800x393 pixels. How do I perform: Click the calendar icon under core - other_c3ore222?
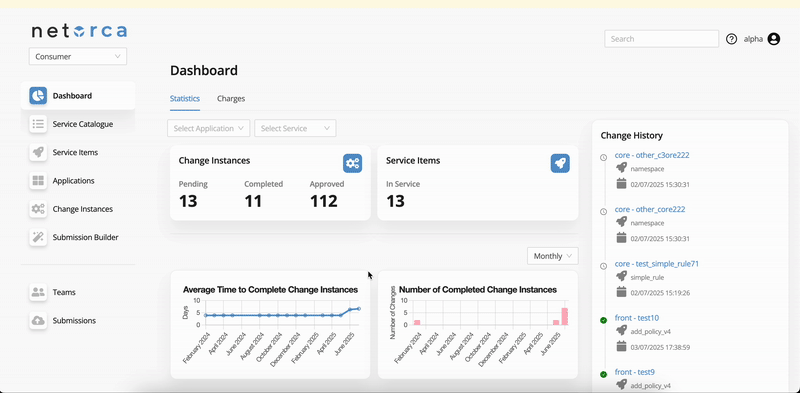(x=621, y=184)
